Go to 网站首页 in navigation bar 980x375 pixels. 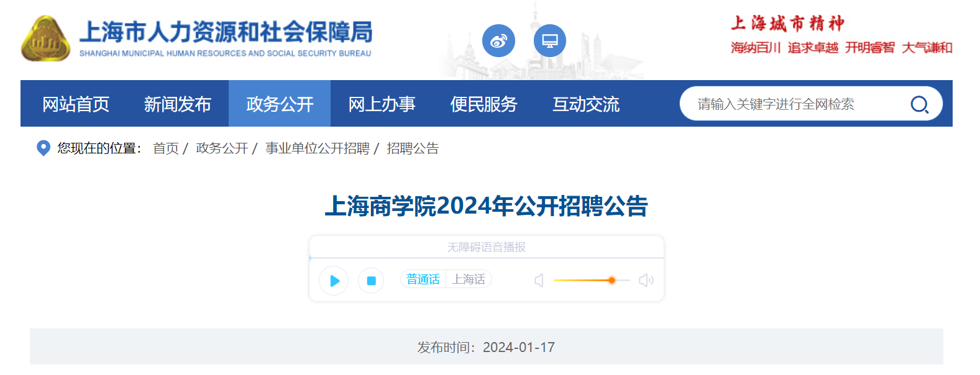coord(76,104)
